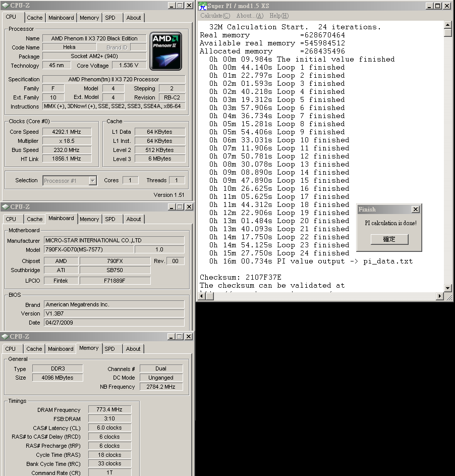Click the AMD Phenom II logo image
This screenshot has height=476, width=455.
[165, 51]
